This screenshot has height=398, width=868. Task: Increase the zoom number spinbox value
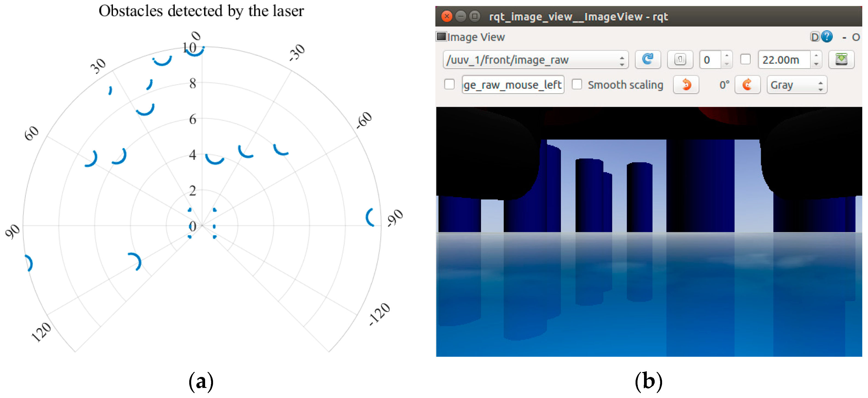(727, 55)
